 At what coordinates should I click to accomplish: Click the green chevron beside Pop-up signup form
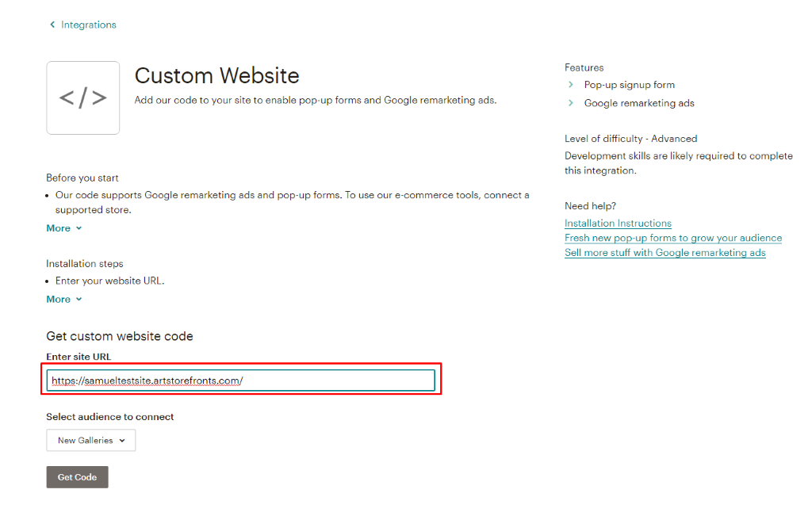pyautogui.click(x=570, y=85)
